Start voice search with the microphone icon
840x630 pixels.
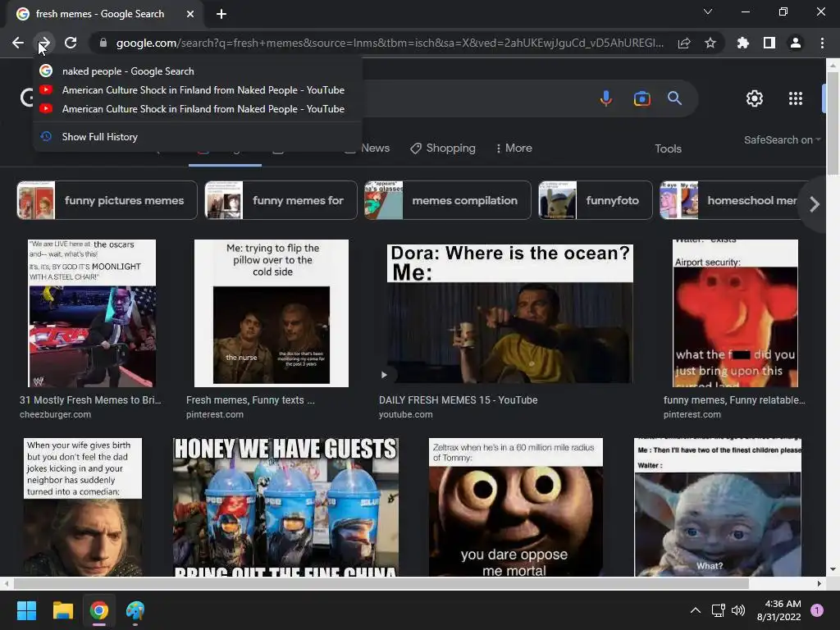[606, 98]
